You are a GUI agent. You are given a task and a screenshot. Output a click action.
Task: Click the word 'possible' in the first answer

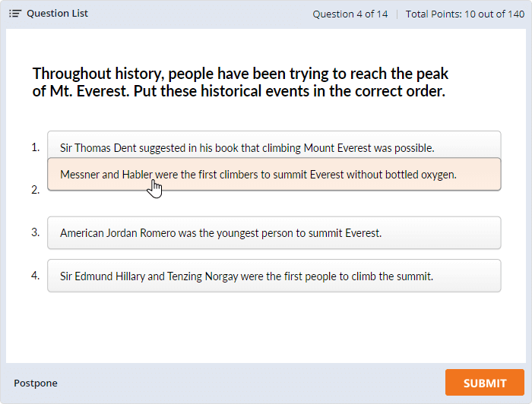pyautogui.click(x=414, y=148)
